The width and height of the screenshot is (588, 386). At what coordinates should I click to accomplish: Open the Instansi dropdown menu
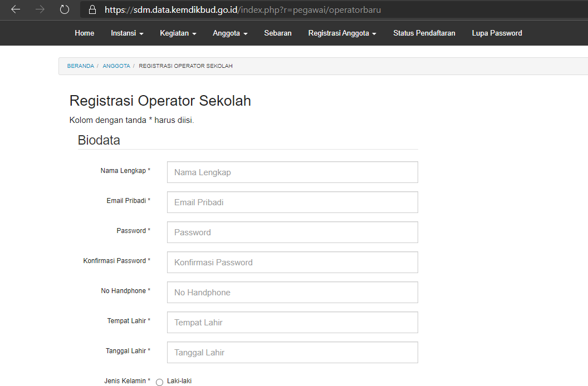coord(127,33)
